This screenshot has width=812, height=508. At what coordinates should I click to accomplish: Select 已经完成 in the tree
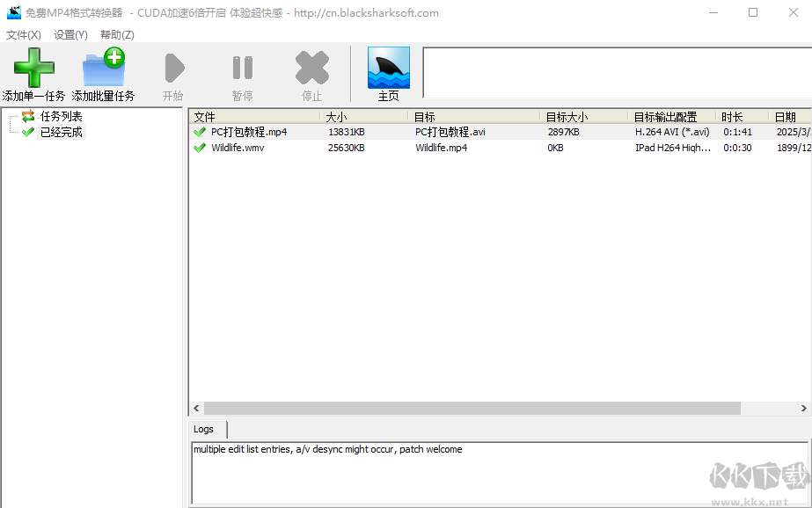61,132
